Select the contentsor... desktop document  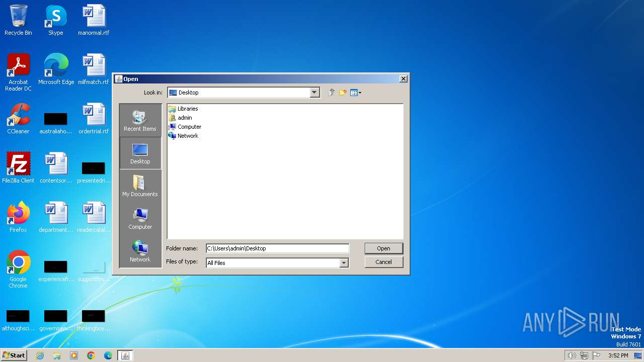pyautogui.click(x=56, y=168)
